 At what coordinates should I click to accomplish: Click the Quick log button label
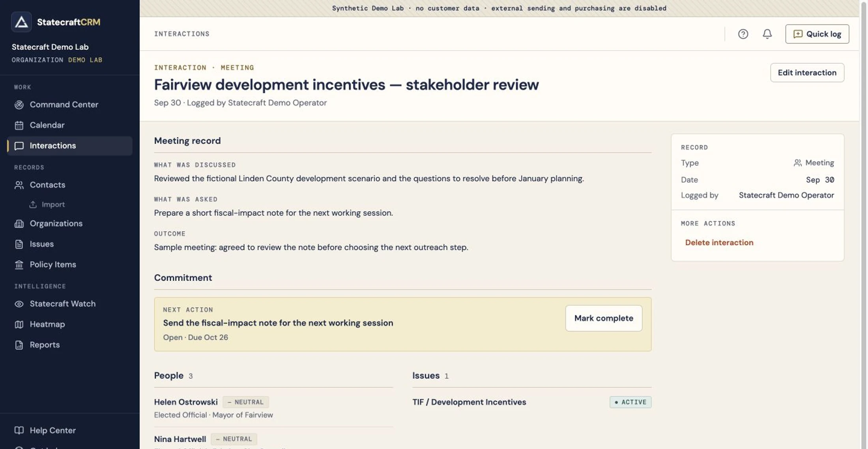coord(823,34)
